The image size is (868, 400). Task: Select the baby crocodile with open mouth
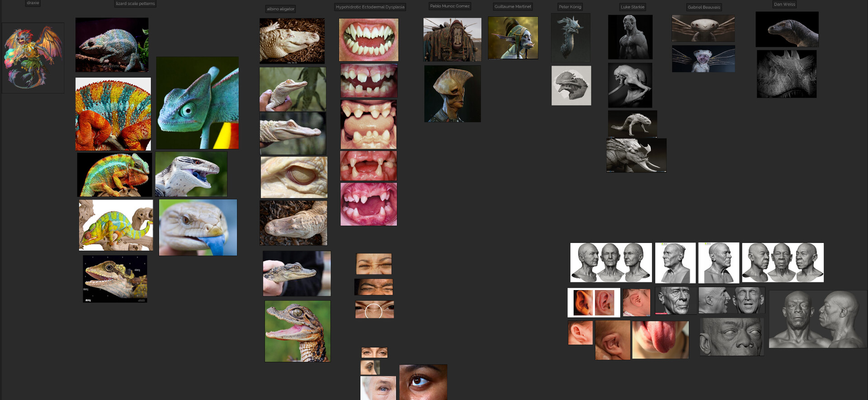point(297,331)
